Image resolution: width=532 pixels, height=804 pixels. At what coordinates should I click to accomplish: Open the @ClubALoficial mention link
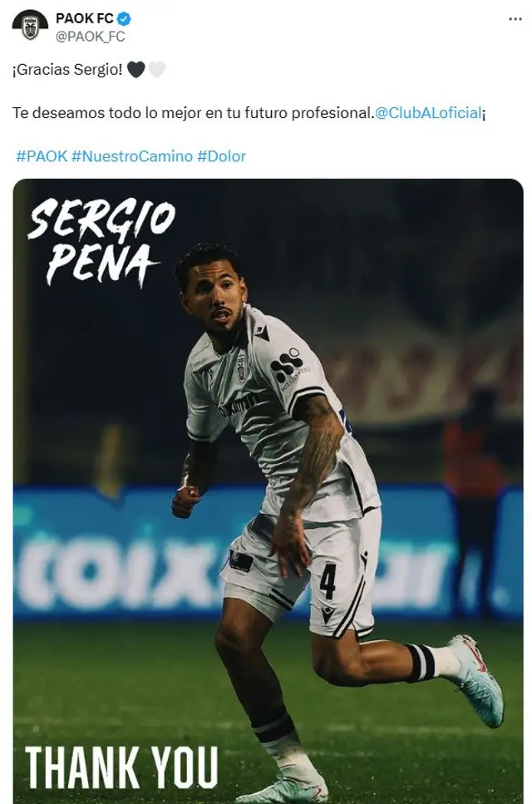click(428, 113)
